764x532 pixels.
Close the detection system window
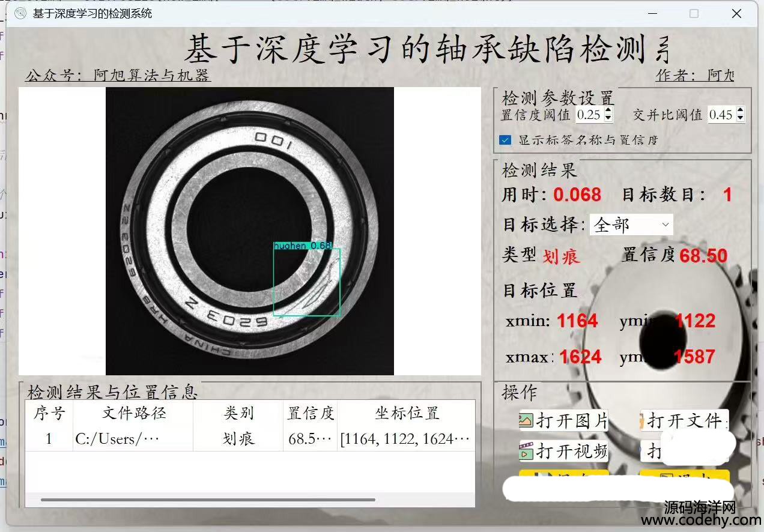[736, 13]
